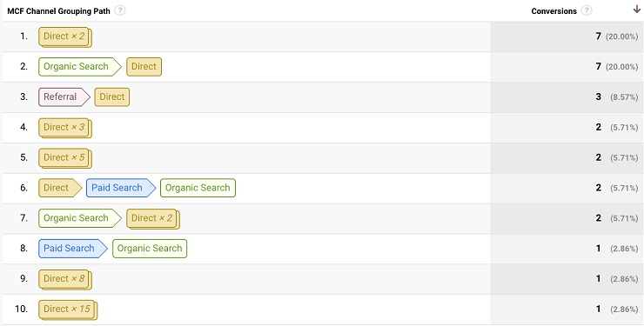Click the Direct chip after Referral

[112, 97]
